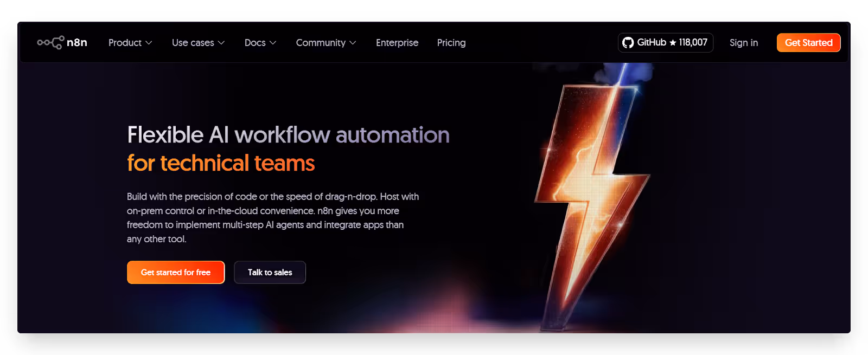Expand the Use cases dropdown chevron
The width and height of the screenshot is (868, 355).
point(221,43)
